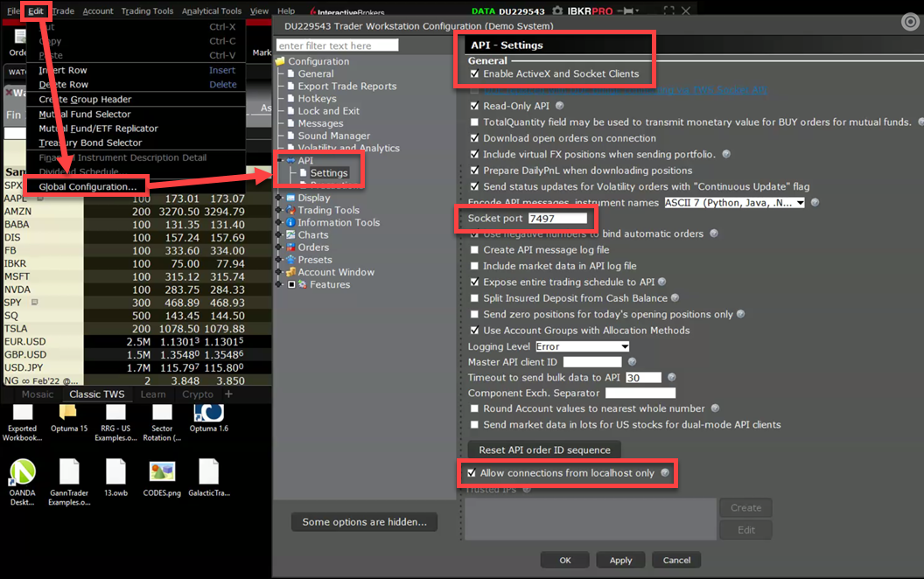
Task: Click the Charts tree icon
Action: tap(290, 235)
